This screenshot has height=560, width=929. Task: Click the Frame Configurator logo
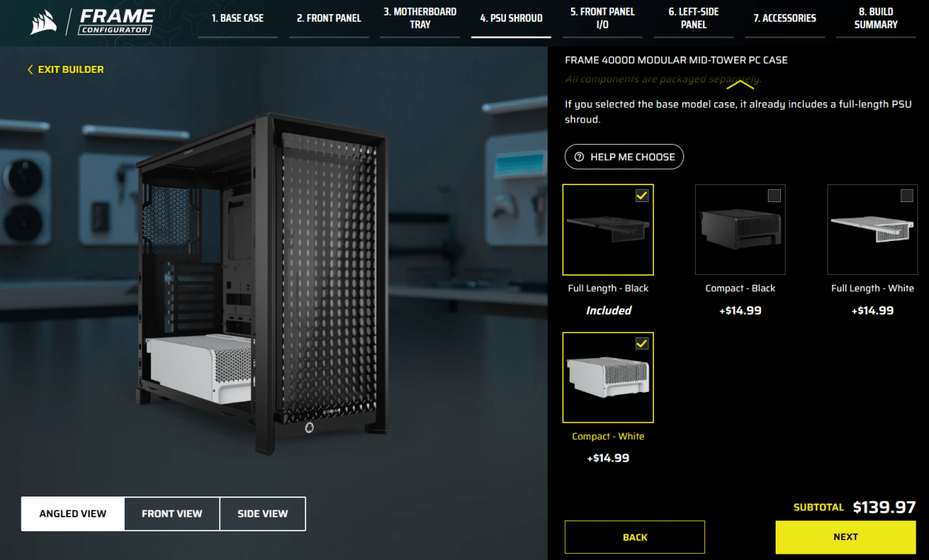(x=117, y=22)
